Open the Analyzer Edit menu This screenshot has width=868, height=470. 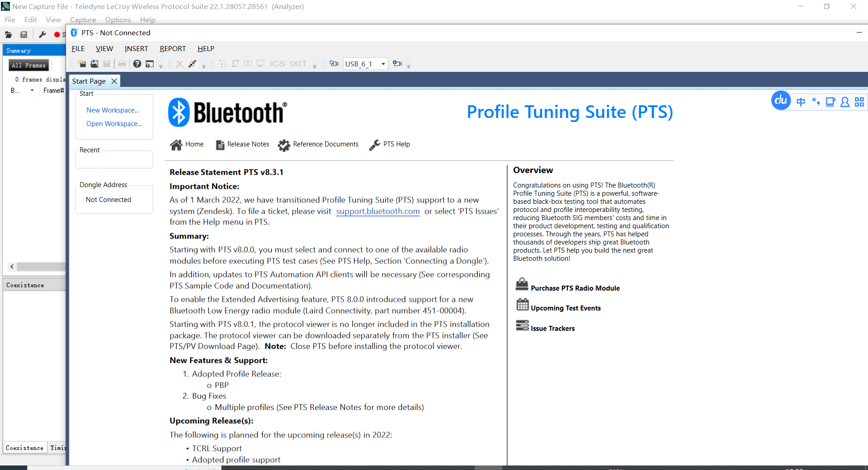click(x=31, y=19)
